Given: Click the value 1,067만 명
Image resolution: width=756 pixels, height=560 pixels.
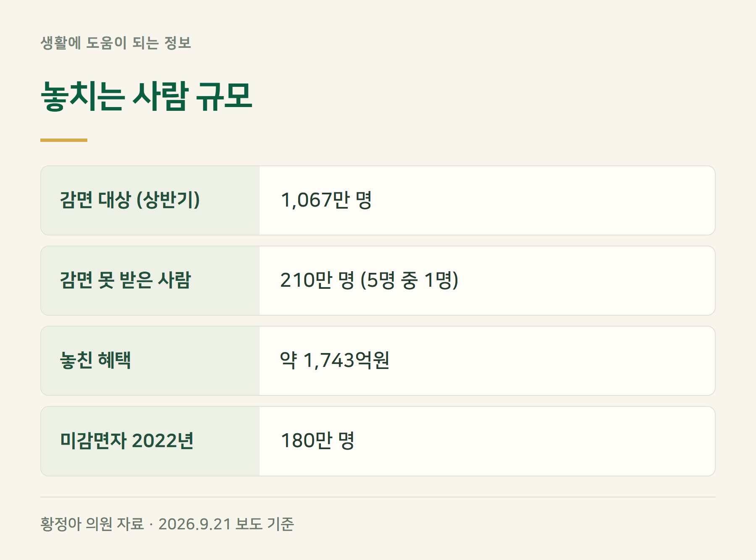Looking at the screenshot, I should coord(326,200).
